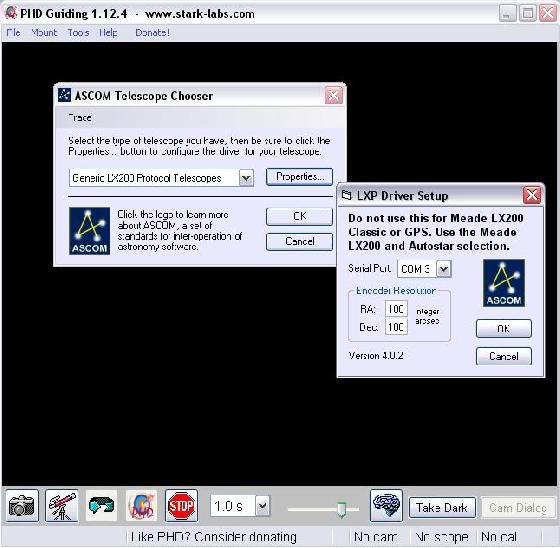The width and height of the screenshot is (560, 548).
Task: Click the Dec encoder resolution field
Action: (x=396, y=327)
